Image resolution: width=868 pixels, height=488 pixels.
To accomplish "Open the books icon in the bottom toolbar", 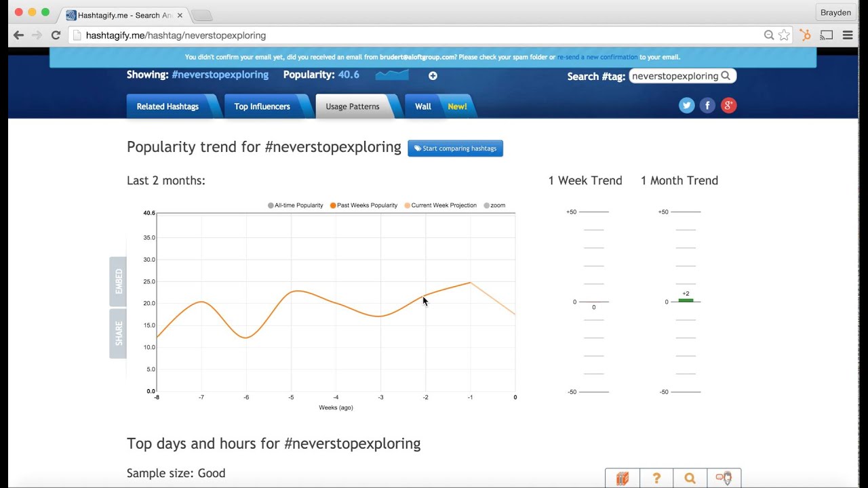I will (623, 478).
